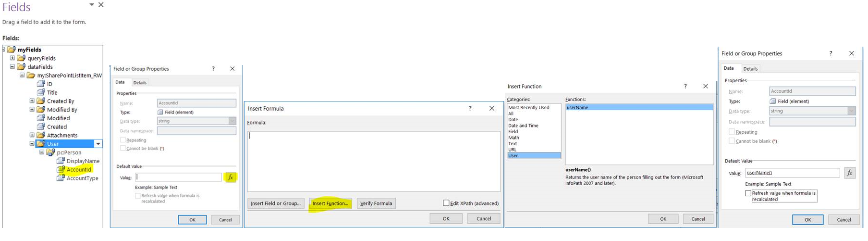Viewport: 868px width, 241px height.
Task: Click the DisplayName field icon
Action: pos(61,161)
